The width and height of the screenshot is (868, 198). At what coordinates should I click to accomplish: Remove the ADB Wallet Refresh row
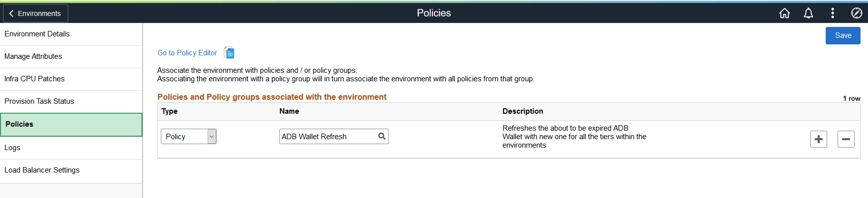846,139
